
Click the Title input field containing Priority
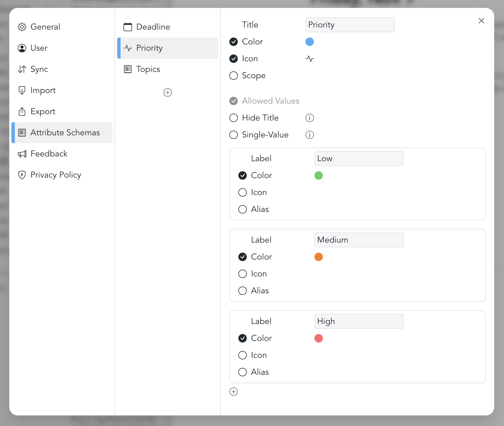pyautogui.click(x=350, y=25)
